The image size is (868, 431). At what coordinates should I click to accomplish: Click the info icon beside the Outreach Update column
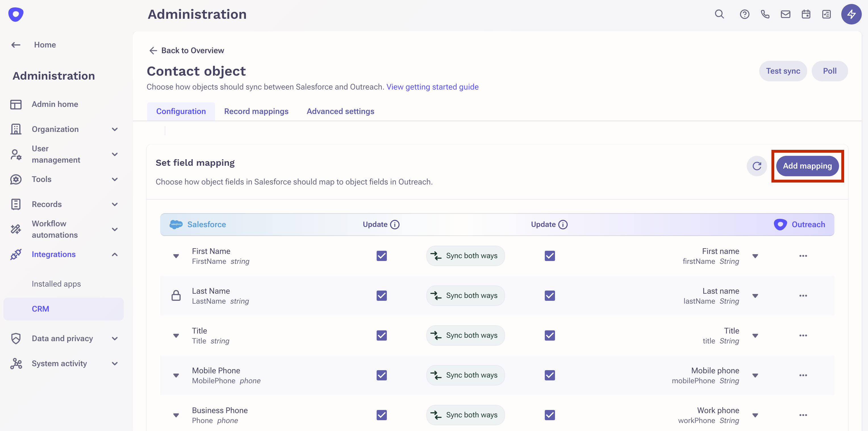(563, 225)
